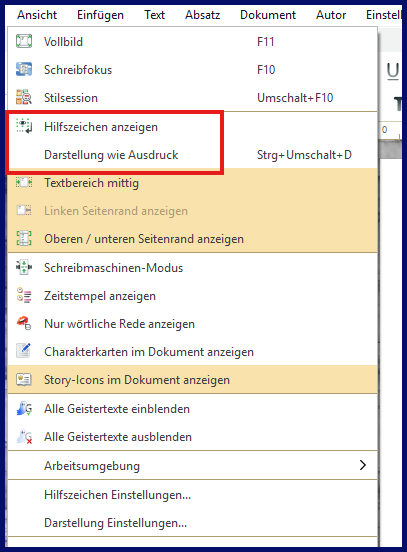This screenshot has width=407, height=552.
Task: Open the Absatz menu
Action: 202,15
